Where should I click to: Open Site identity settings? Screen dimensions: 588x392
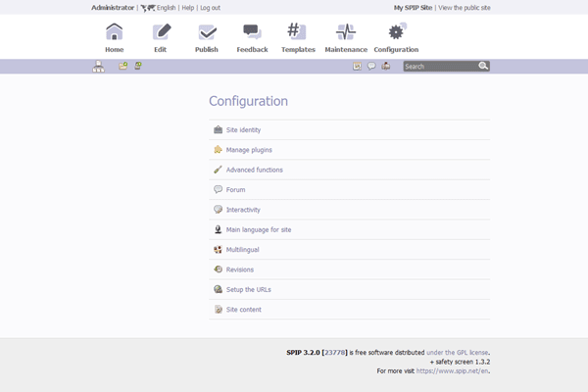pyautogui.click(x=243, y=130)
